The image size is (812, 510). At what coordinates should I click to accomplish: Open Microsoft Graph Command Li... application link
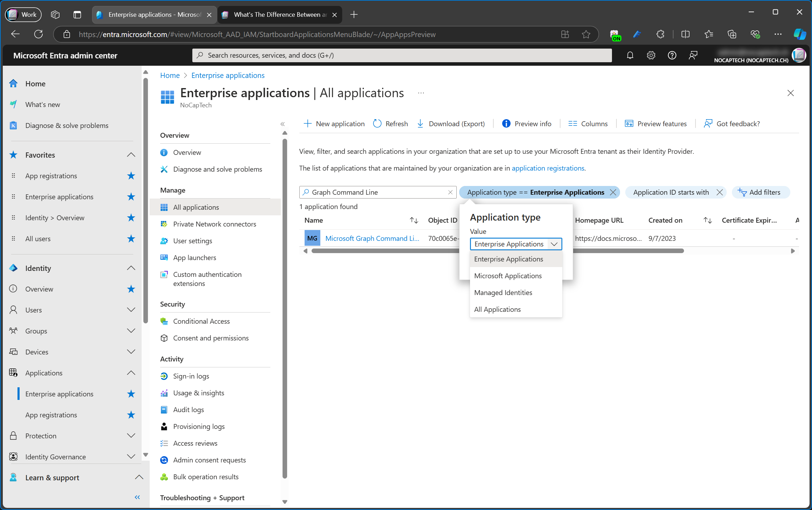(x=372, y=238)
